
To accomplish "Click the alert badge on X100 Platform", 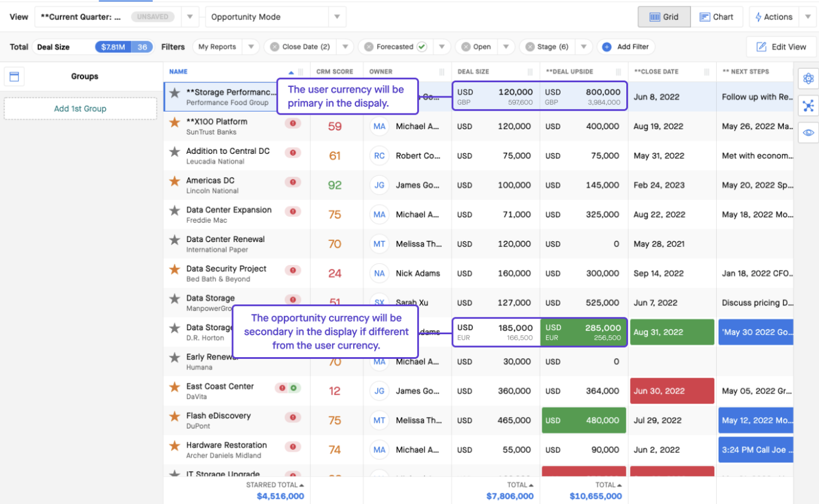I will (293, 123).
